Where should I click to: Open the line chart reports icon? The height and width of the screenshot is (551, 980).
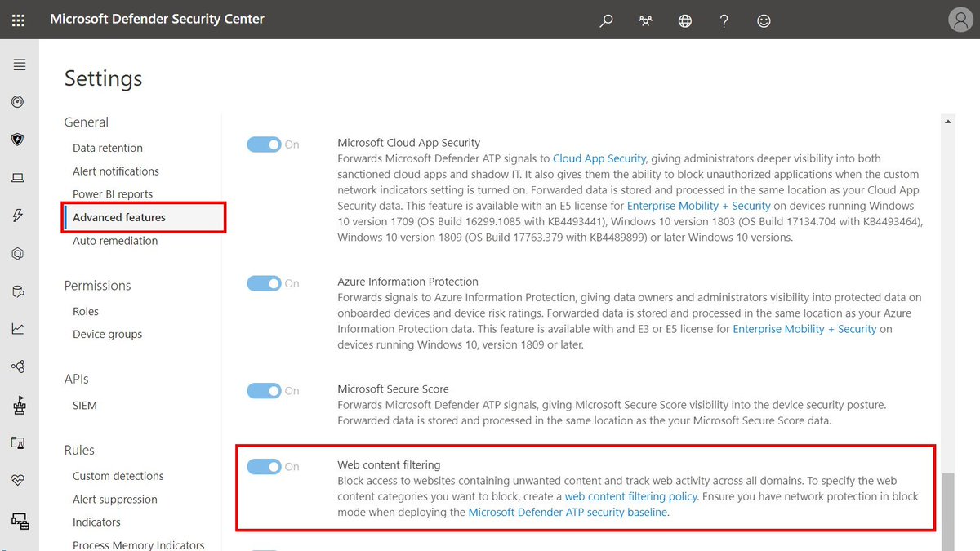pos(18,329)
